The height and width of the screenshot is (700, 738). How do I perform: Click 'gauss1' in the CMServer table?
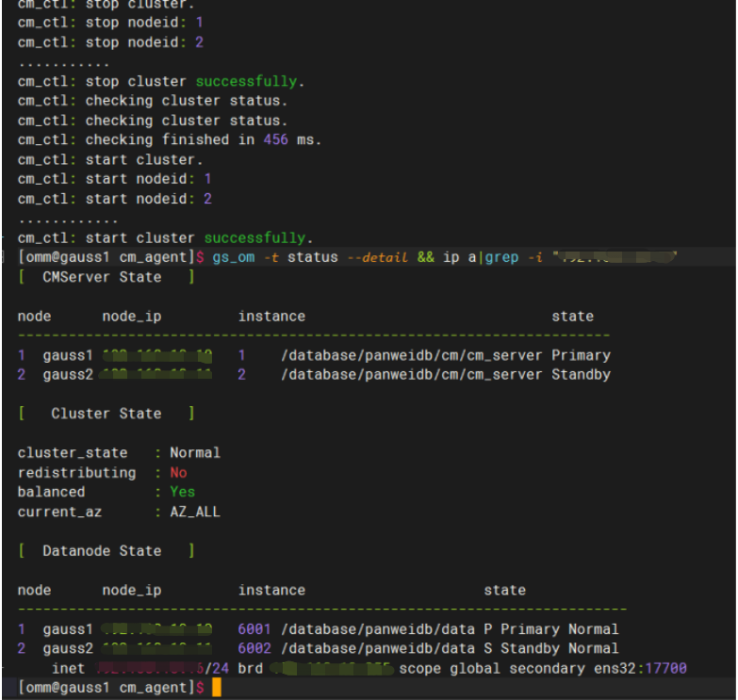tap(68, 355)
